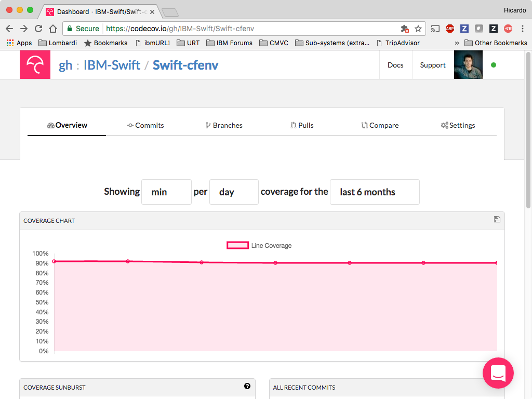Toggle the Line Coverage legend swatch
The image size is (532, 399).
point(237,245)
